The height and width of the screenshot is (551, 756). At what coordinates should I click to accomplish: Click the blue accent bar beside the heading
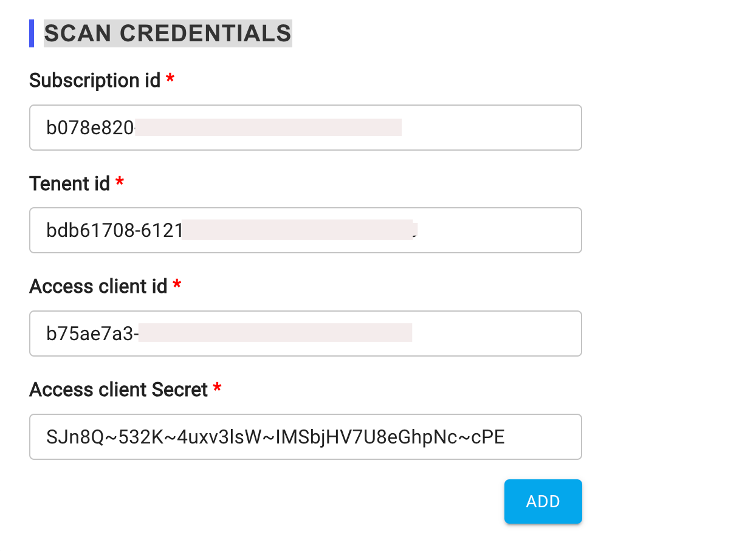point(32,33)
